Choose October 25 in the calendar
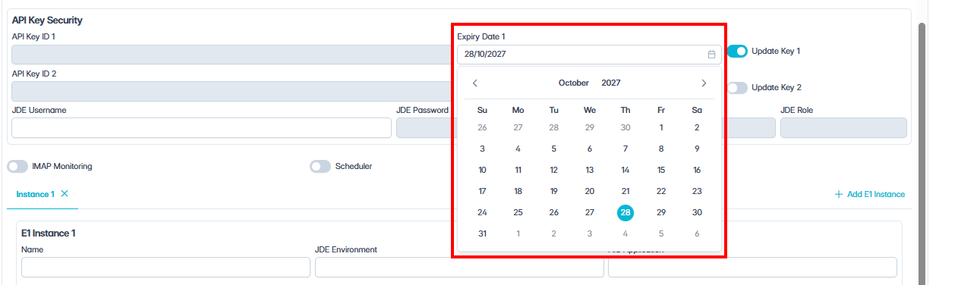Viewport: 980px width, 285px height. pyautogui.click(x=518, y=212)
